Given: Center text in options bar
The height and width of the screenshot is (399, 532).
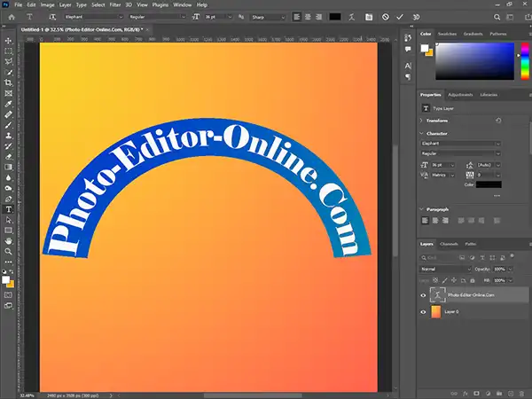Looking at the screenshot, I should coord(308,17).
